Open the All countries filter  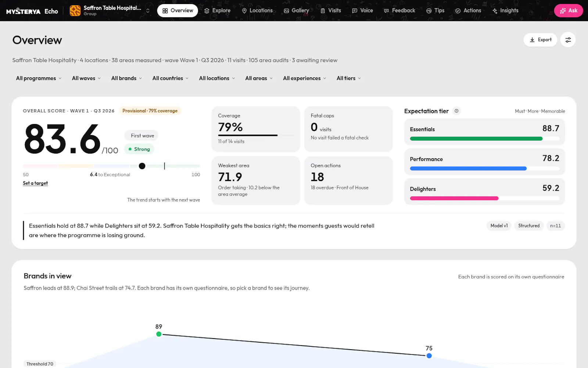[171, 78]
